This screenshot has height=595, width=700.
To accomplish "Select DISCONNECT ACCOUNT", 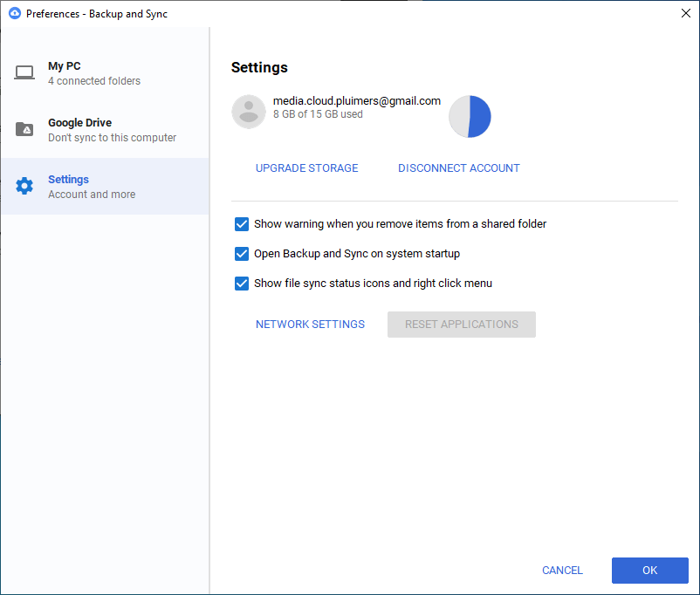I will [458, 168].
